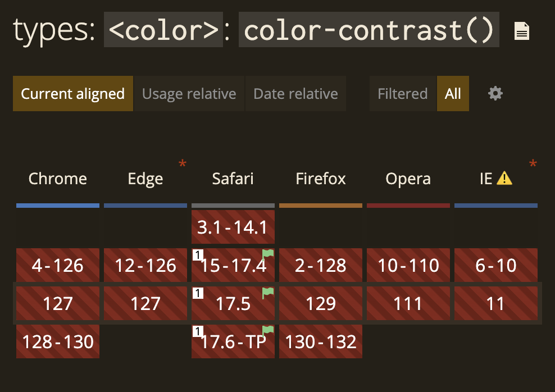Select Safari 17.6-TP cell
The width and height of the screenshot is (555, 392).
233,341
